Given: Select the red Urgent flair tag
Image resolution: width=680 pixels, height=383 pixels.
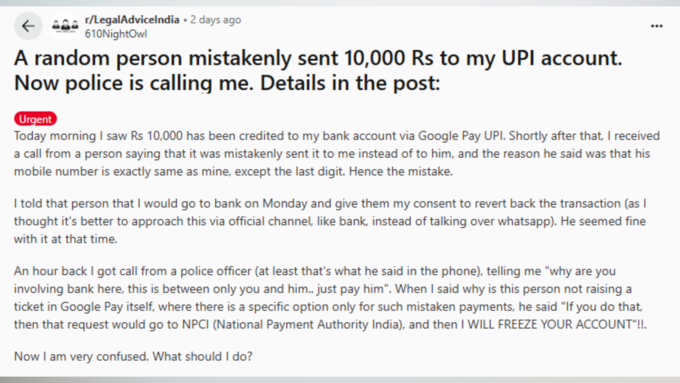Looking at the screenshot, I should pos(35,119).
